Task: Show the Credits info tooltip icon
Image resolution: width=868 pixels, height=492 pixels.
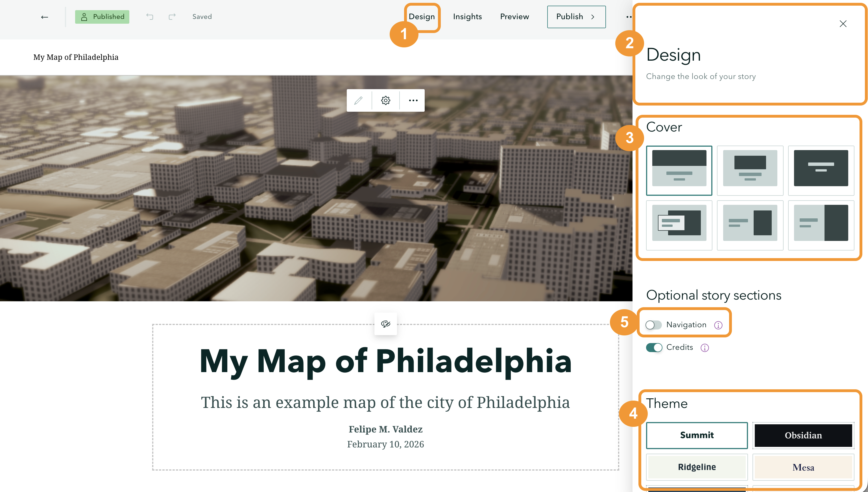Action: (x=705, y=348)
